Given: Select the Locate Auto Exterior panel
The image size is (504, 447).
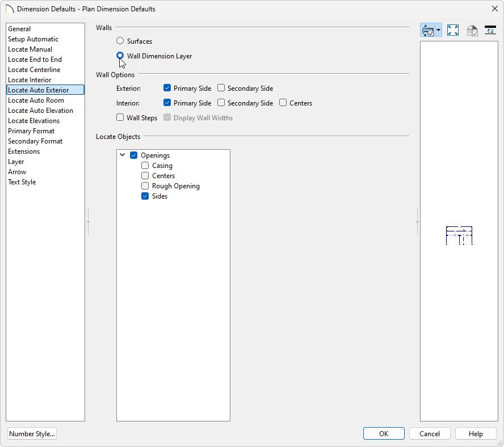Looking at the screenshot, I should click(45, 90).
